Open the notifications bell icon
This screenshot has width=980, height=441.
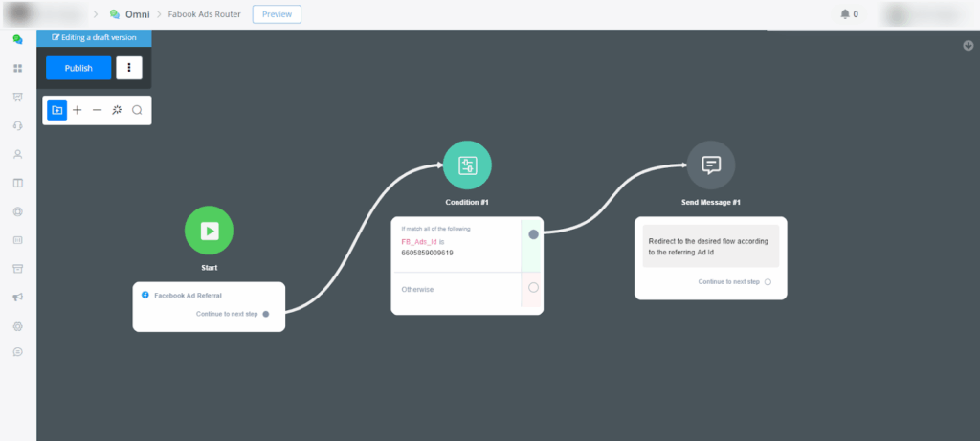click(845, 14)
